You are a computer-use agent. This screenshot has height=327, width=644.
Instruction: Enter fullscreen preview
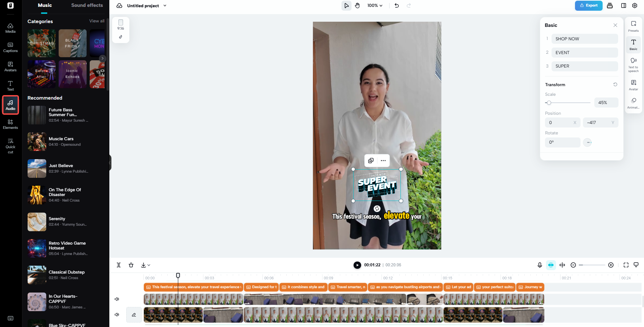[x=626, y=265]
